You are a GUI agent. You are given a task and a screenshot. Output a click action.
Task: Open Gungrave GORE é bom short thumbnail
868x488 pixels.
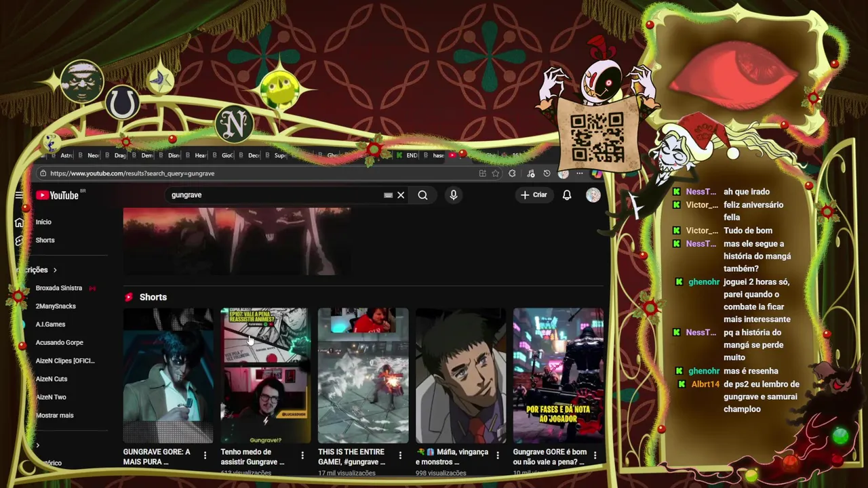click(558, 375)
